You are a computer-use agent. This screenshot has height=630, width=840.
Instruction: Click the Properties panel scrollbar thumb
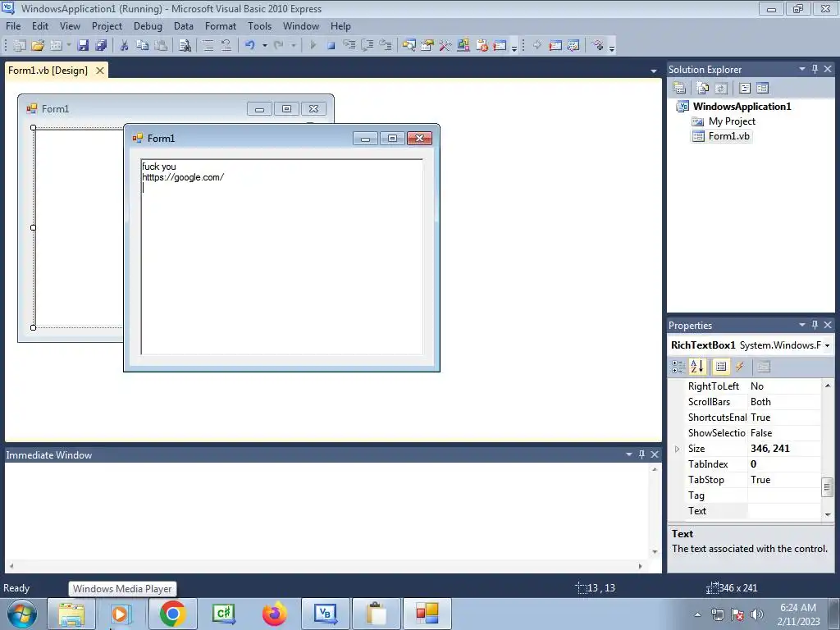tap(827, 487)
